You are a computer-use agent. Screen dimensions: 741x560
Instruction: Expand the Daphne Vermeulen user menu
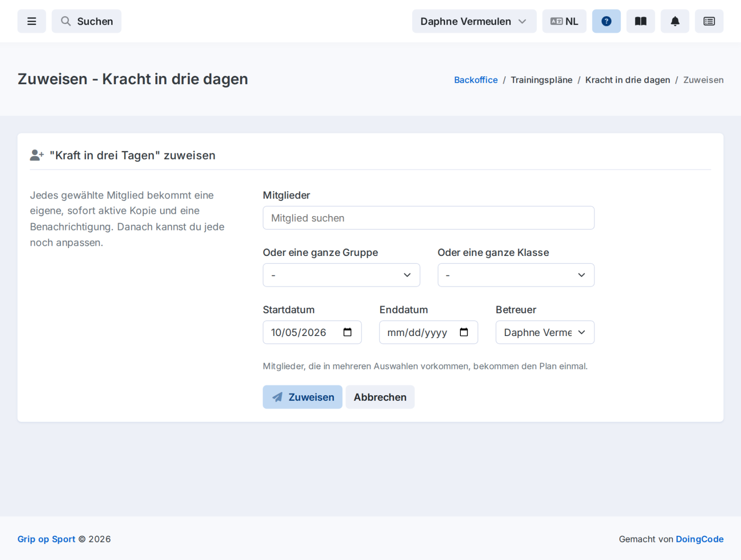click(x=474, y=21)
